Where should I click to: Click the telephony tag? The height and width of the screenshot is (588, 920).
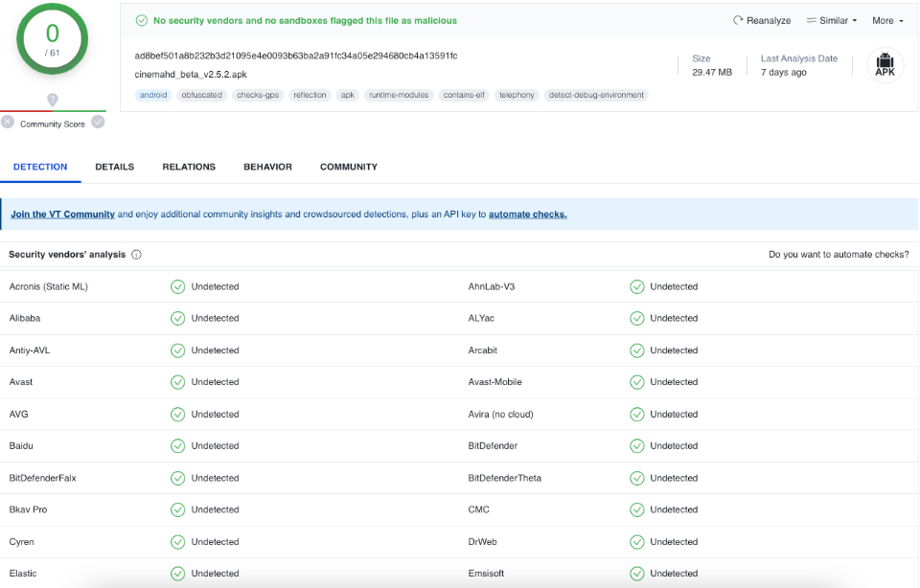[517, 95]
